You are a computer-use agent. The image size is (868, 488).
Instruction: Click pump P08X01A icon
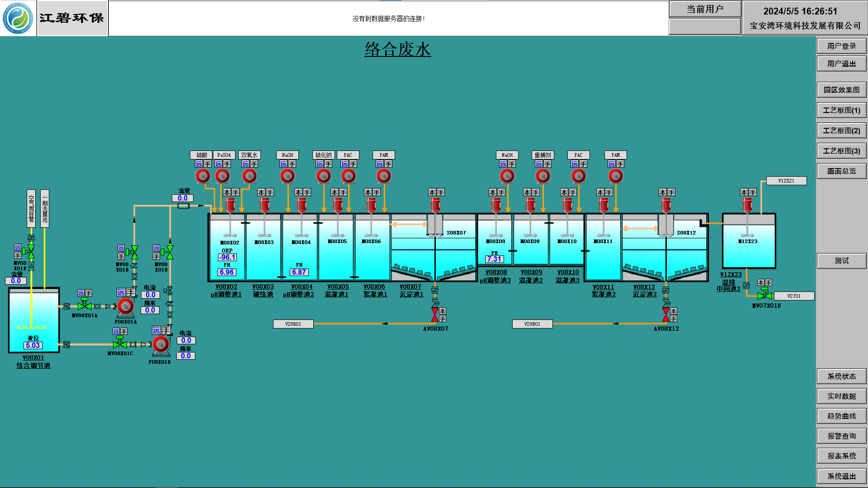click(126, 306)
